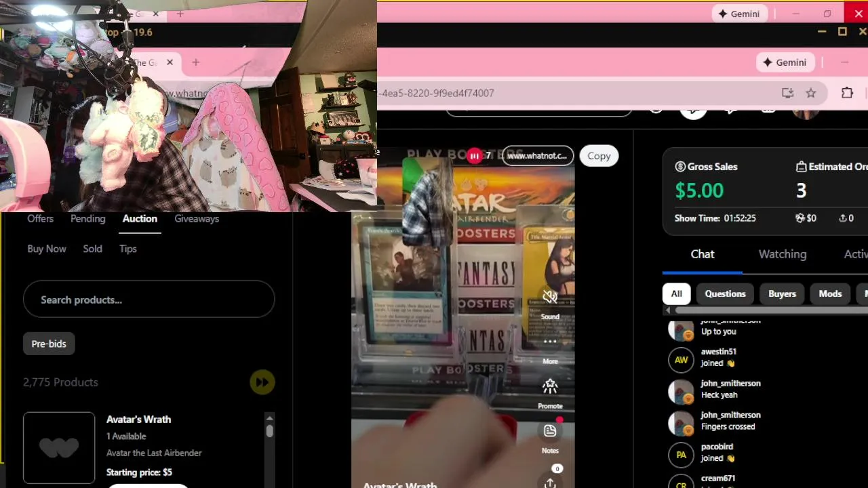Open a new tab in the front browser

195,62
